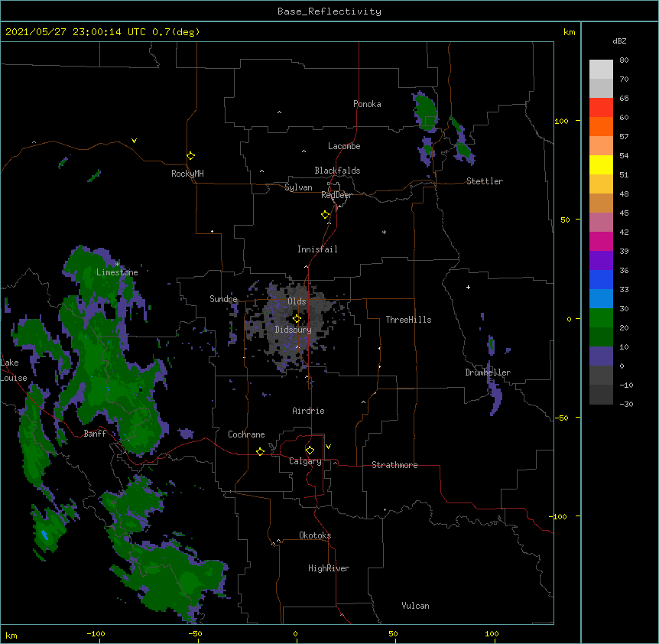Click the 2021/05/27 23:00:14 UTC timestamp

(76, 32)
